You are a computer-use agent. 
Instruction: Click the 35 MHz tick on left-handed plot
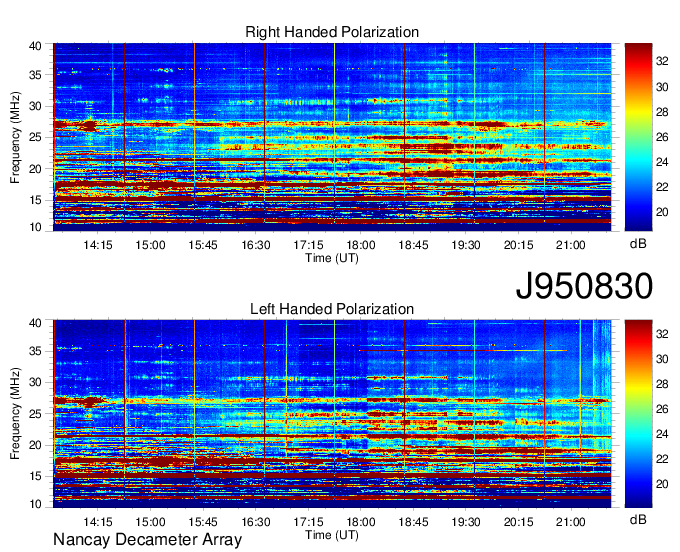pyautogui.click(x=35, y=351)
